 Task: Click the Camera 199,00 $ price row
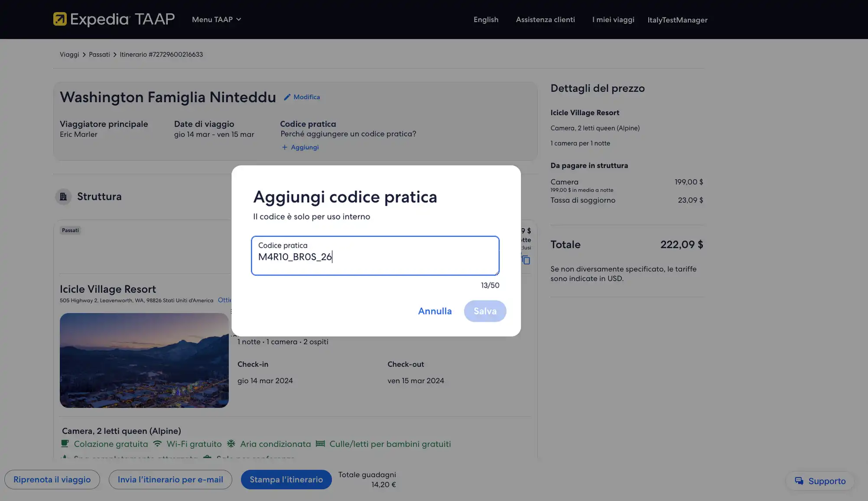click(627, 182)
